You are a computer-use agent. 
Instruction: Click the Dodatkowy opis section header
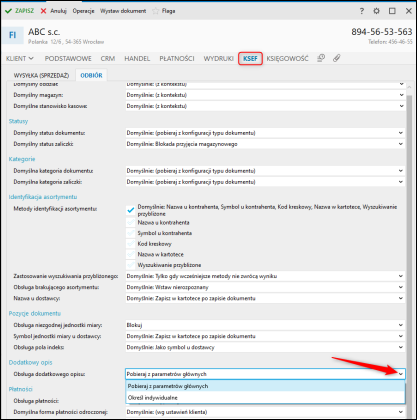coord(30,362)
